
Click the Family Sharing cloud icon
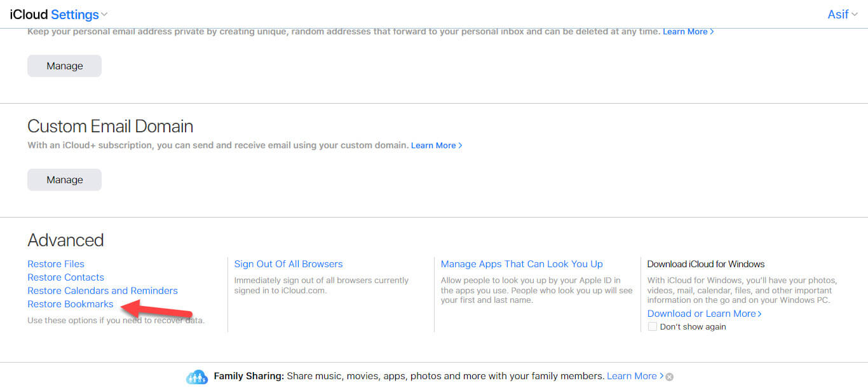(196, 377)
